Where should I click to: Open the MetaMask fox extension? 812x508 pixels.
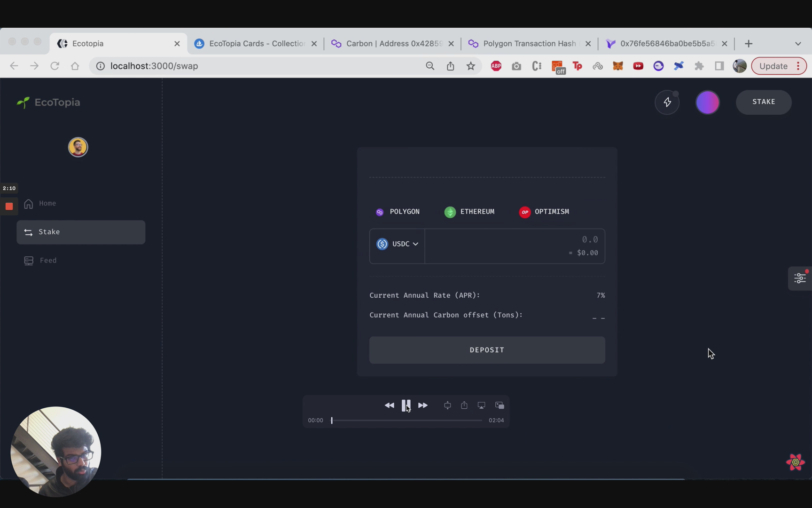click(617, 66)
